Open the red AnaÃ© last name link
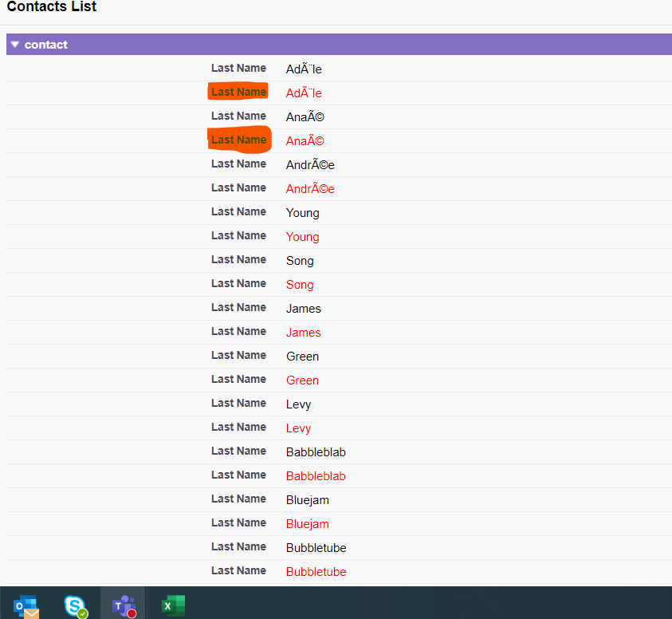This screenshot has width=672, height=619. coord(304,140)
